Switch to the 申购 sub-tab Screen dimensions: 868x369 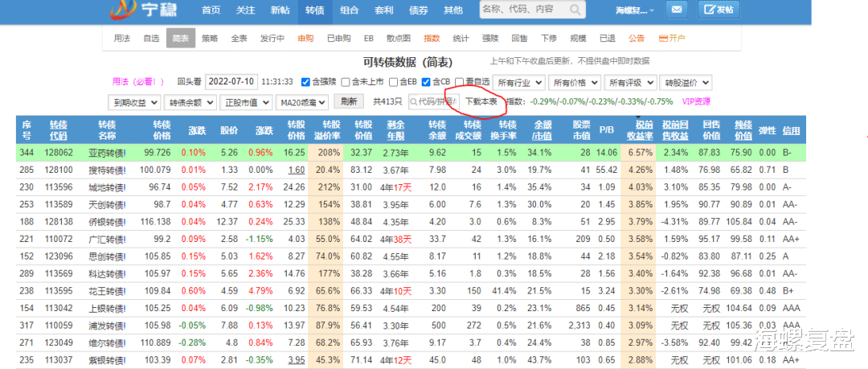pos(305,39)
